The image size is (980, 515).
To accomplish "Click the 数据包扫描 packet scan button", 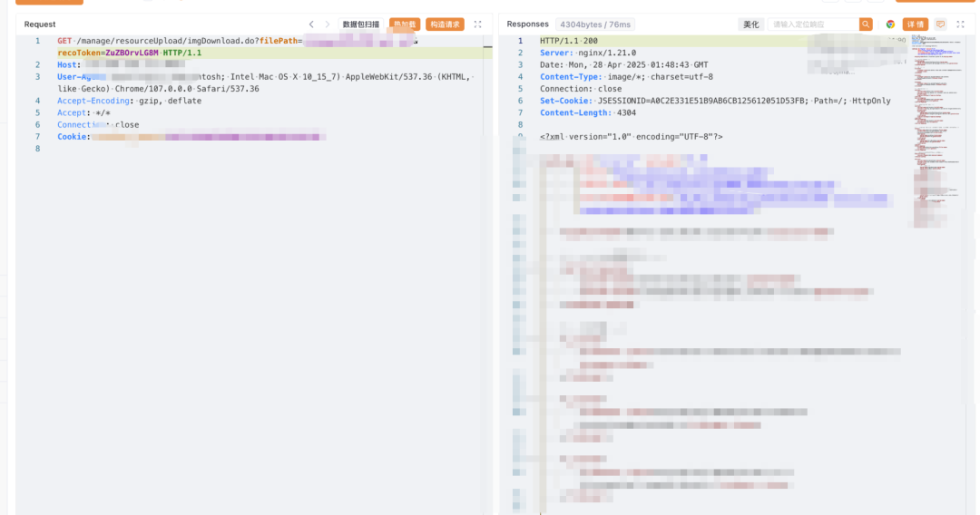I will [360, 24].
